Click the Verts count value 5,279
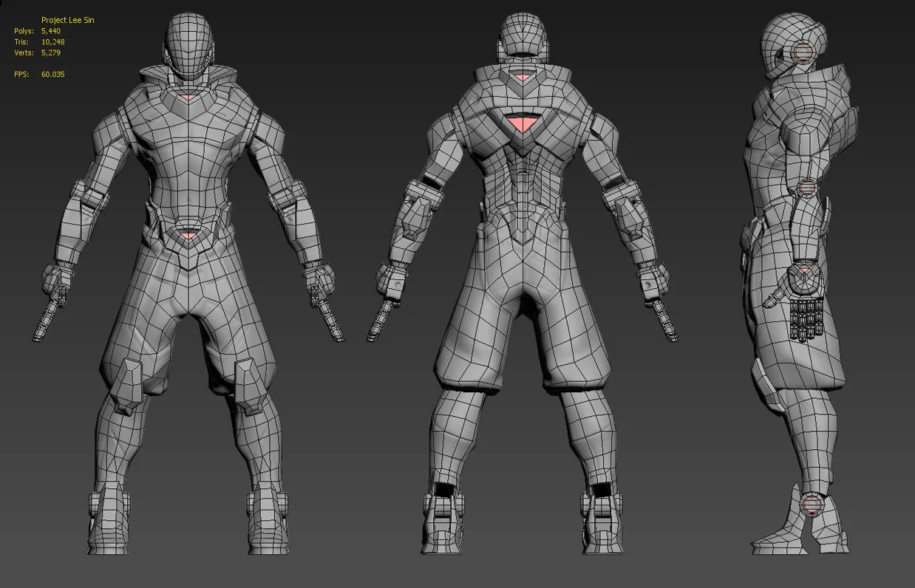This screenshot has height=588, width=915. point(51,53)
